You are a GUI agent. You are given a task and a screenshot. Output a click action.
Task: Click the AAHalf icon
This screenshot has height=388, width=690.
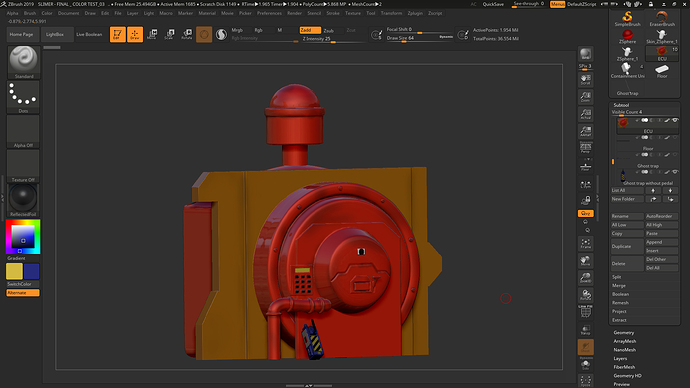coord(585,131)
